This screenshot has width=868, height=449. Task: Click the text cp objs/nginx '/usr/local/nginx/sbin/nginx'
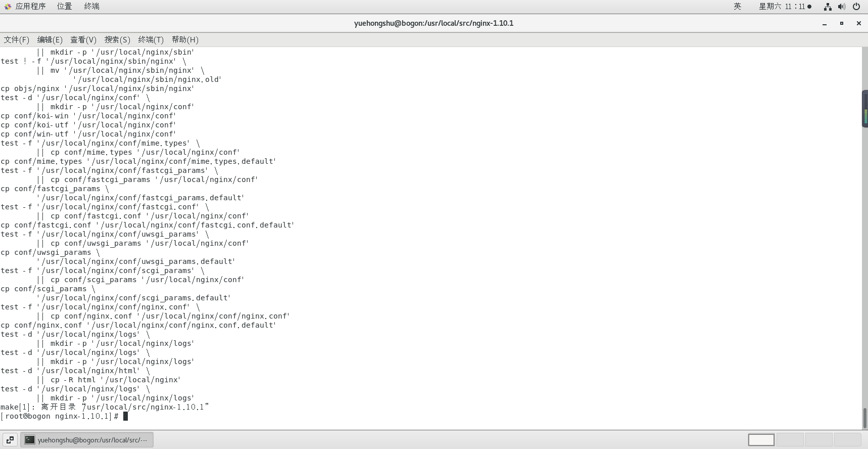pyautogui.click(x=98, y=88)
